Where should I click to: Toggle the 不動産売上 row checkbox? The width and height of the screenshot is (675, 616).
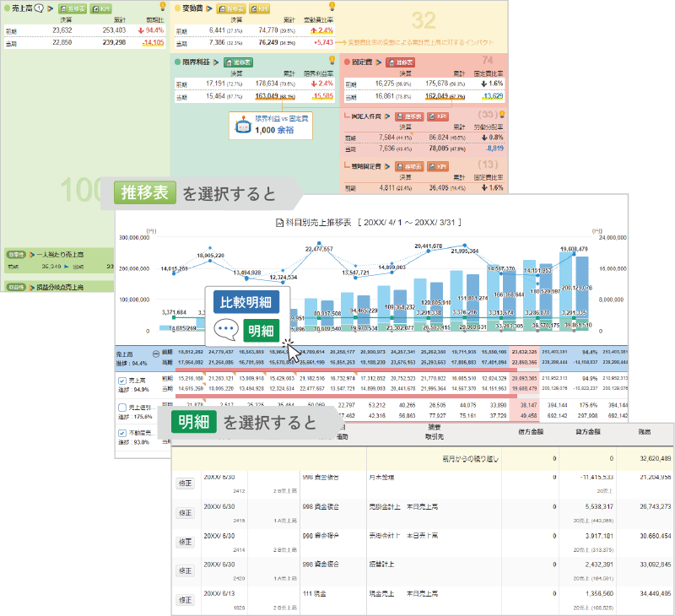pos(123,432)
